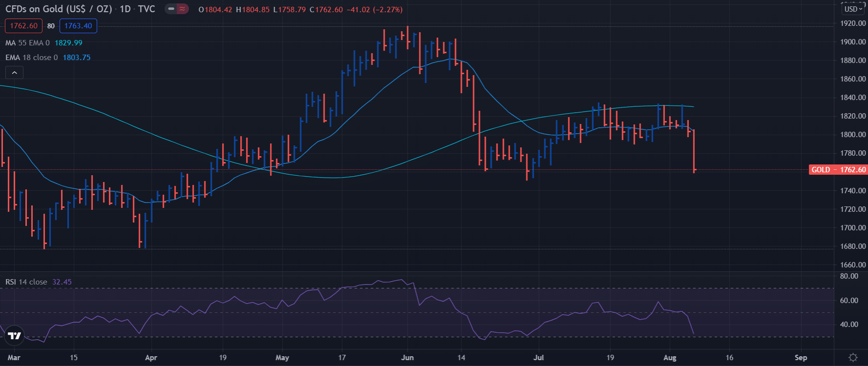Click the Mar date axis label

coord(14,358)
